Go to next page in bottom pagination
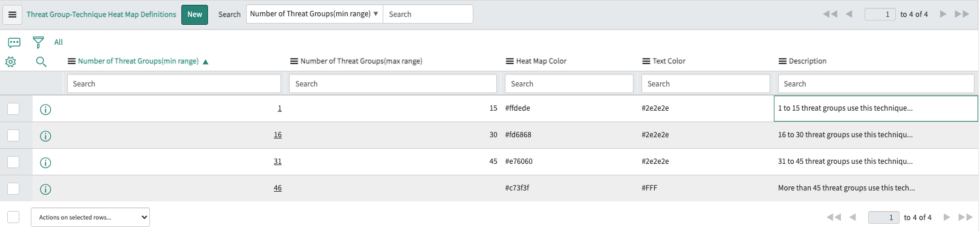This screenshot has height=231, width=980. pos(946,217)
